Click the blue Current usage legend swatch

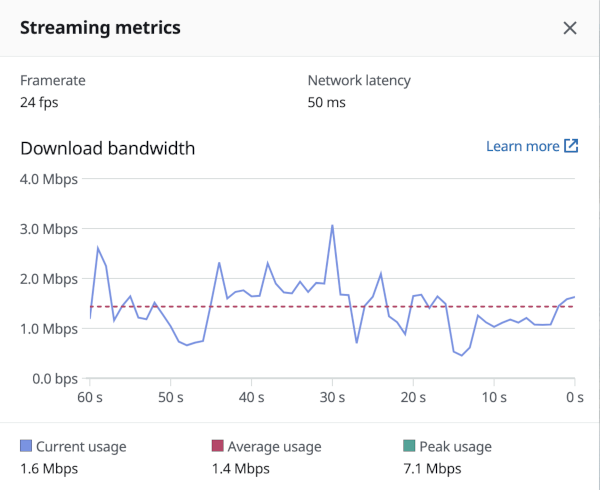27,447
